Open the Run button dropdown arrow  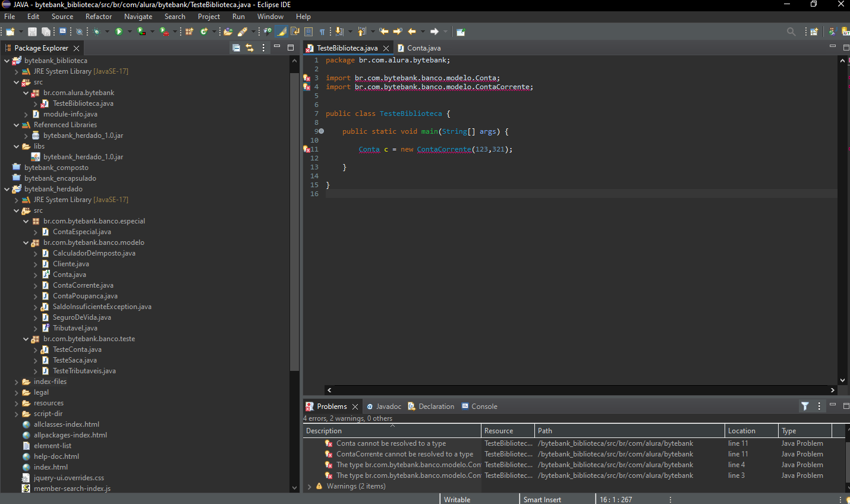point(129,31)
